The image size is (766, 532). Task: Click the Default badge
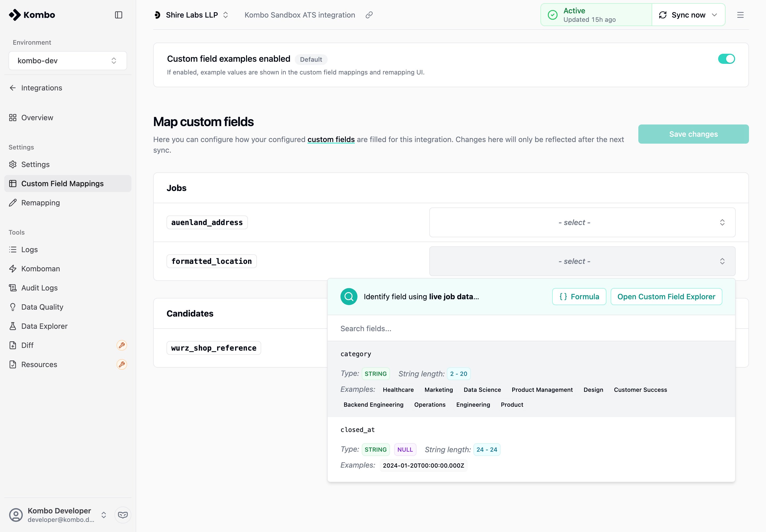[311, 59]
